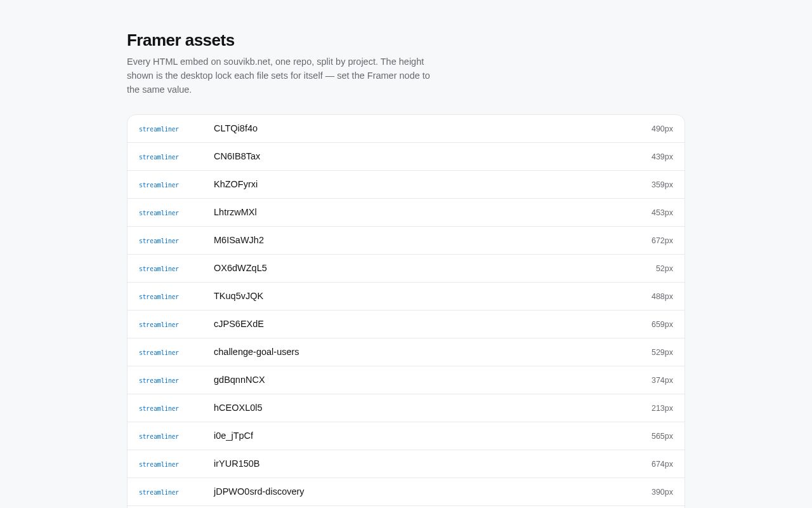Click the streamliner tag beside challenge-goal-users

(x=159, y=352)
